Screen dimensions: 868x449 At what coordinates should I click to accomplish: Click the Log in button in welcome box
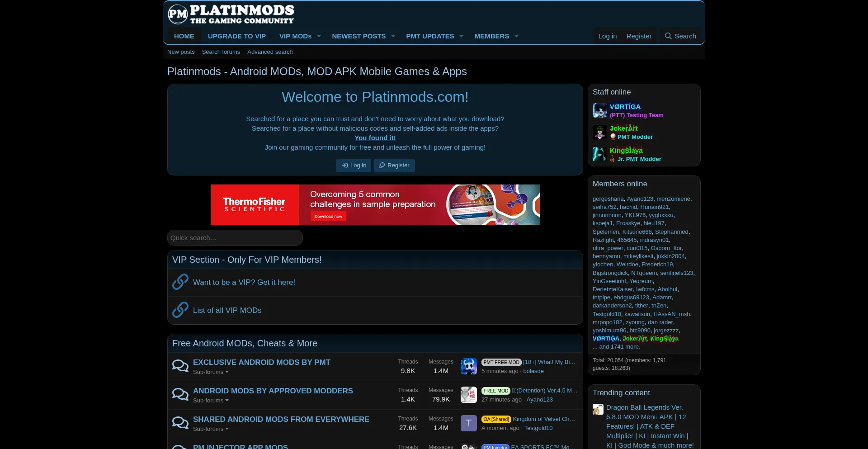pos(354,165)
